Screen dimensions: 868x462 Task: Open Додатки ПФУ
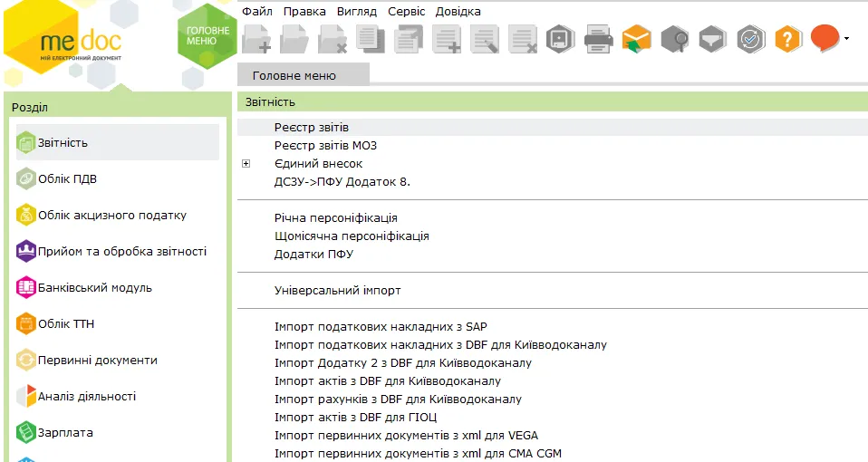coord(313,255)
